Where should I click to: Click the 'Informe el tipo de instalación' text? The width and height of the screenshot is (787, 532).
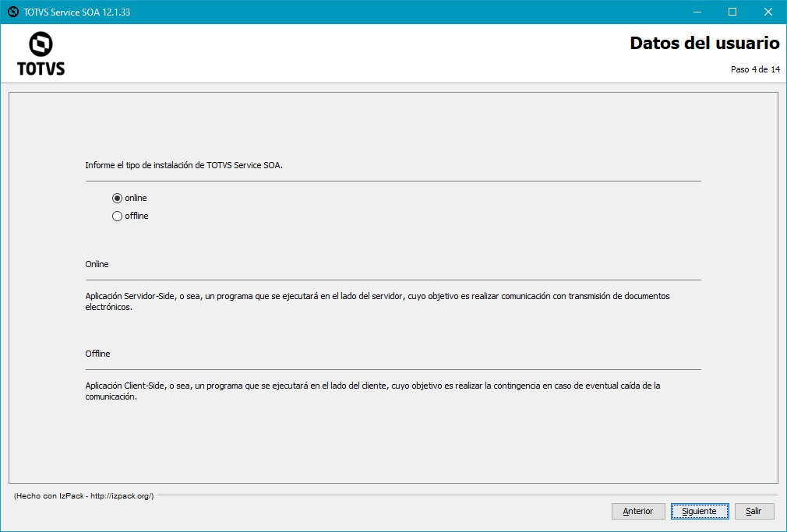click(x=184, y=165)
